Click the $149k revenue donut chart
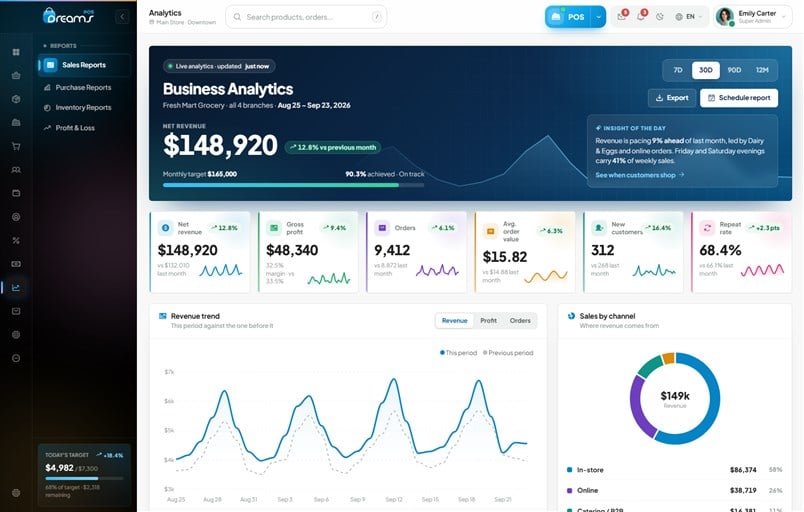The width and height of the screenshot is (804, 512). 675,398
